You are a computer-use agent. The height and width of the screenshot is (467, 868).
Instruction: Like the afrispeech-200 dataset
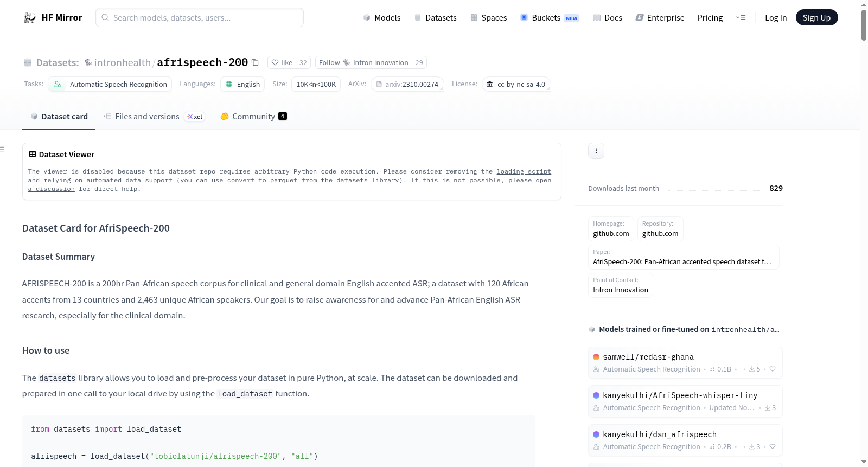282,62
